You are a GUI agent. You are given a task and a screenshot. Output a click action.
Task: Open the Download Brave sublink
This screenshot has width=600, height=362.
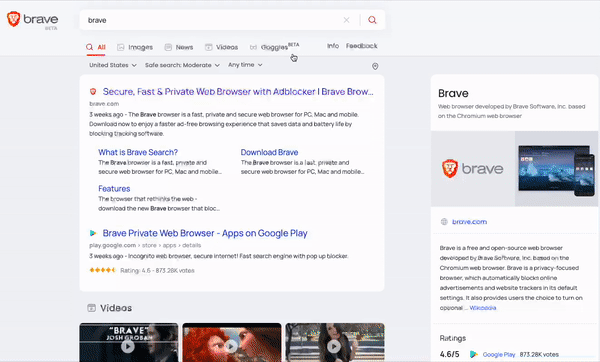click(x=269, y=152)
